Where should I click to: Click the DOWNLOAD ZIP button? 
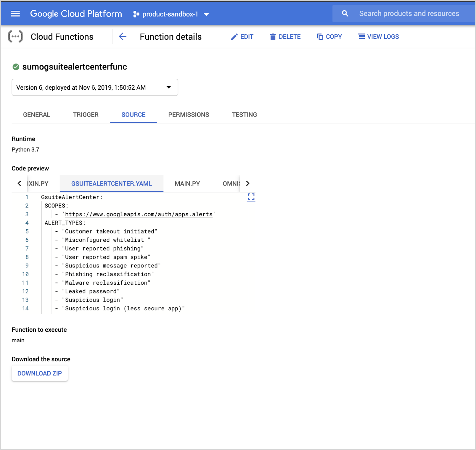(40, 373)
